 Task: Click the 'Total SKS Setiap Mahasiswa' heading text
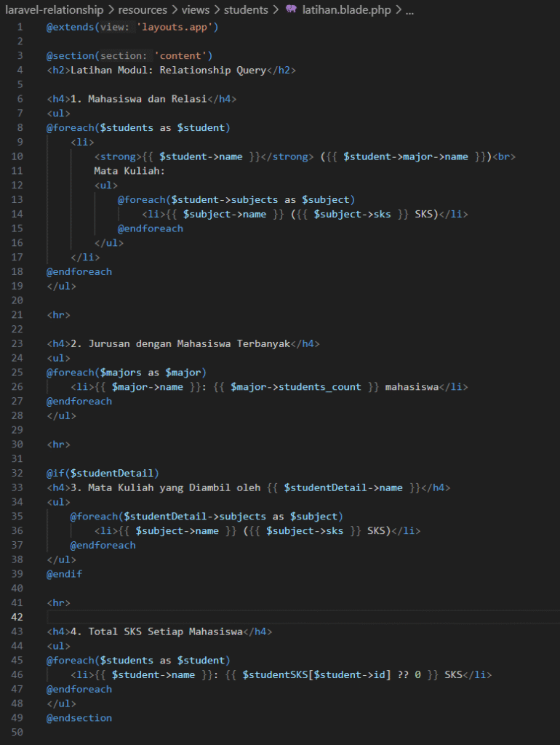pos(165,632)
